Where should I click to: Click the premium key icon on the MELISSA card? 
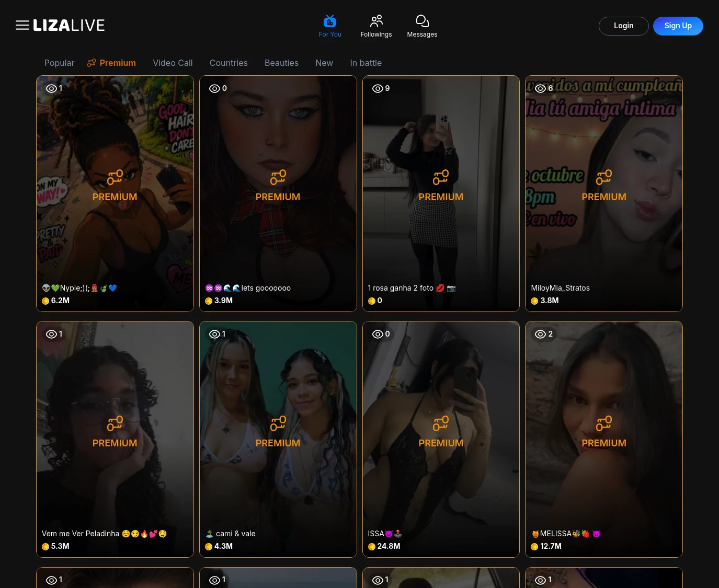click(x=604, y=423)
